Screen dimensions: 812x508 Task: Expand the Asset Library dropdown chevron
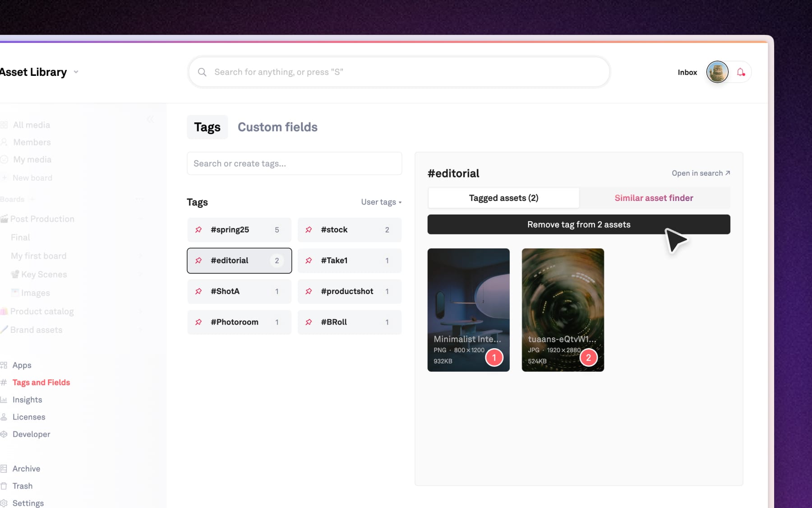(x=76, y=72)
